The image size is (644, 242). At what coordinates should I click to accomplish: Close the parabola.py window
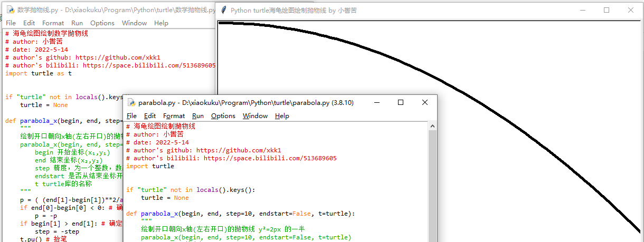tap(425, 103)
